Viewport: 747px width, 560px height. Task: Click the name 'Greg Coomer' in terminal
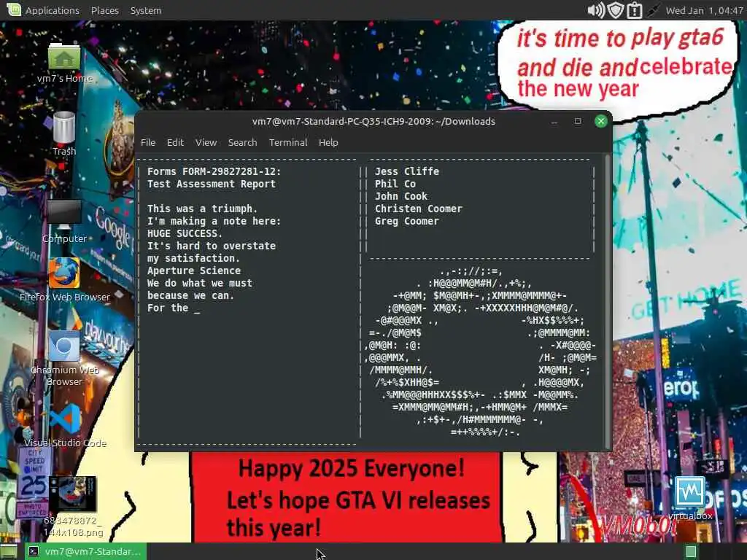coord(406,221)
